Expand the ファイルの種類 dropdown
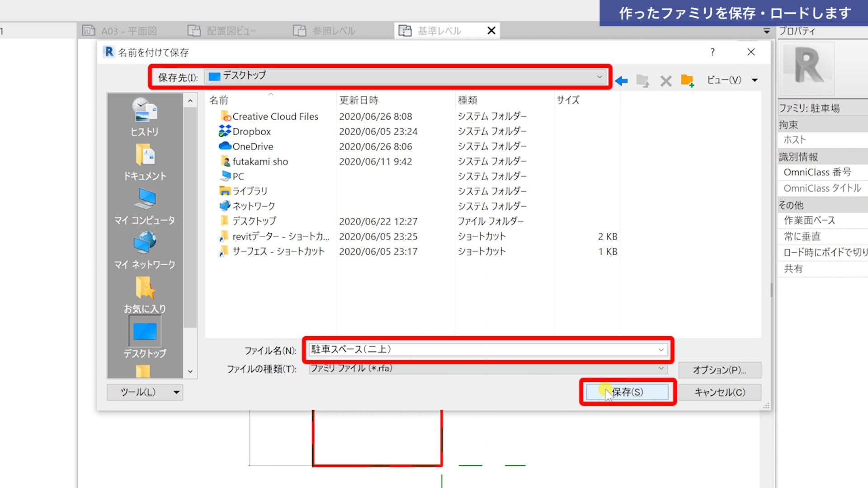The height and width of the screenshot is (488, 868). (661, 368)
